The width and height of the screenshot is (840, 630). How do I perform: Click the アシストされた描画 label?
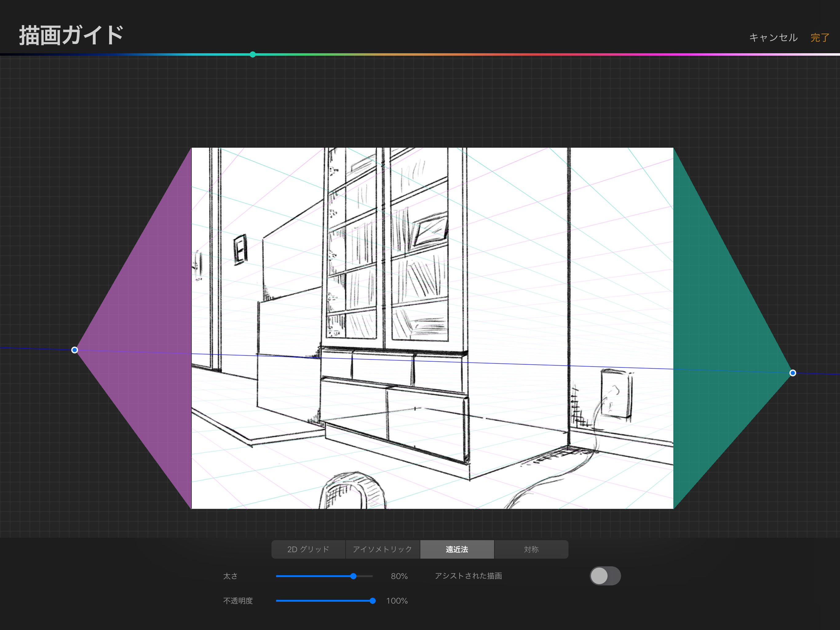[x=468, y=576]
